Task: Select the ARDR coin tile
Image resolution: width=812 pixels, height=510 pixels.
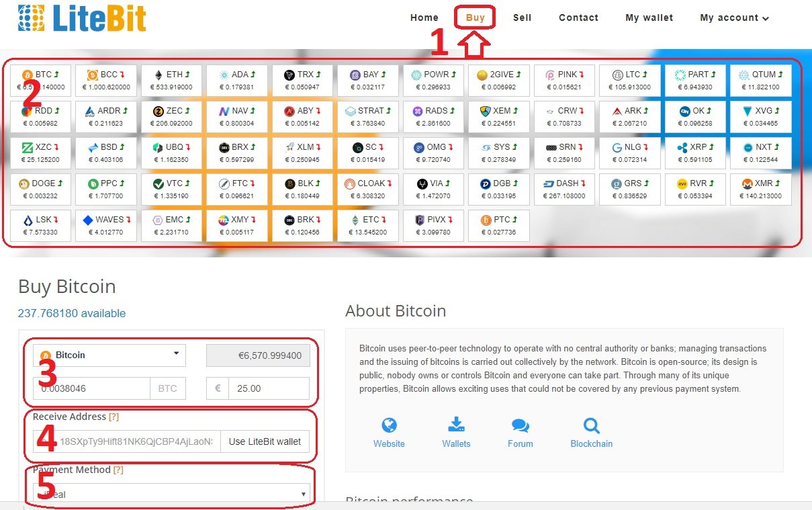Action: point(107,117)
